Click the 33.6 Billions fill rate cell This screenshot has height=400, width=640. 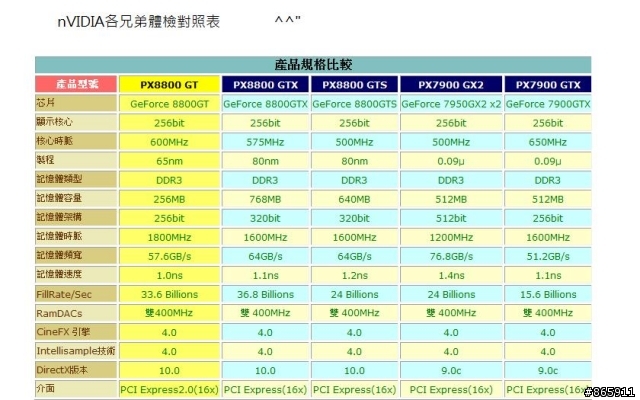pos(169,294)
